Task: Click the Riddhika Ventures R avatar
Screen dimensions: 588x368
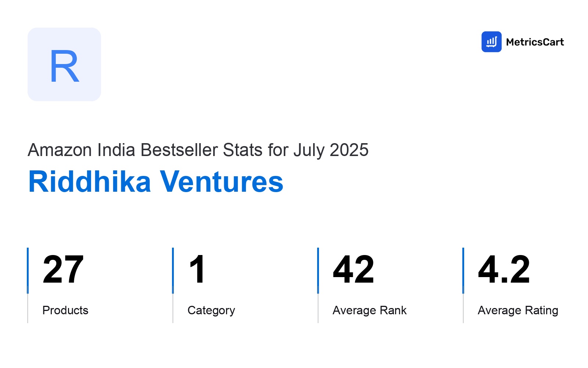Action: tap(64, 64)
